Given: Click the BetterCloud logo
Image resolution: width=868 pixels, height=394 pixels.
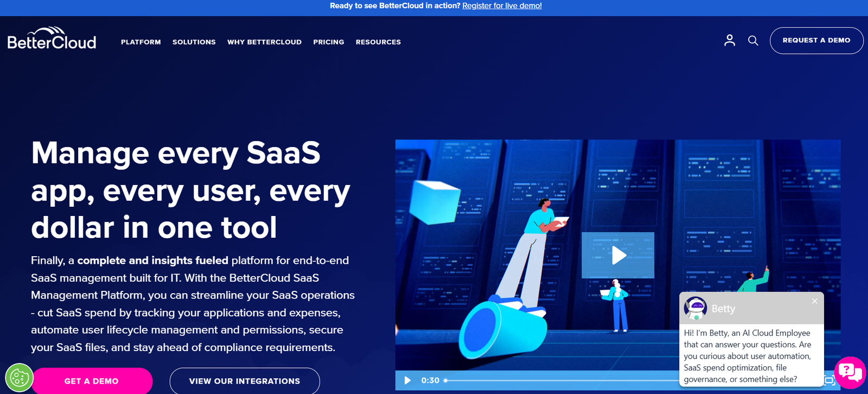Looking at the screenshot, I should click(52, 39).
